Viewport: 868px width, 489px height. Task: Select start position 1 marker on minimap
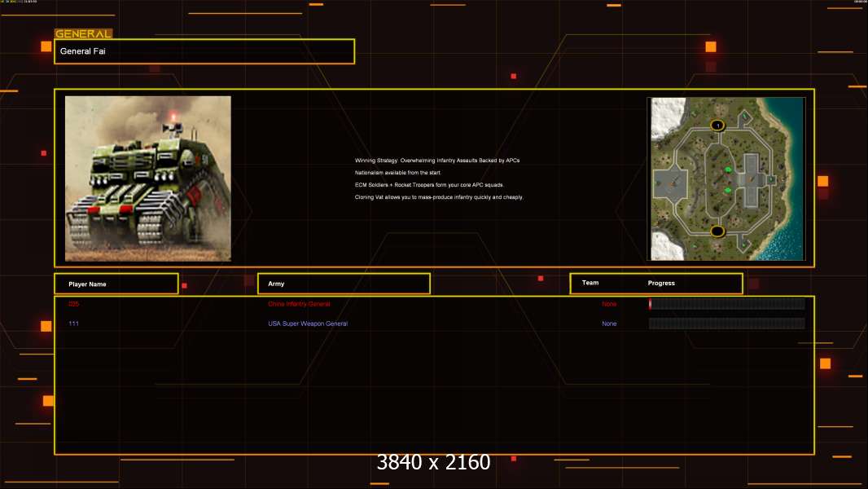717,126
